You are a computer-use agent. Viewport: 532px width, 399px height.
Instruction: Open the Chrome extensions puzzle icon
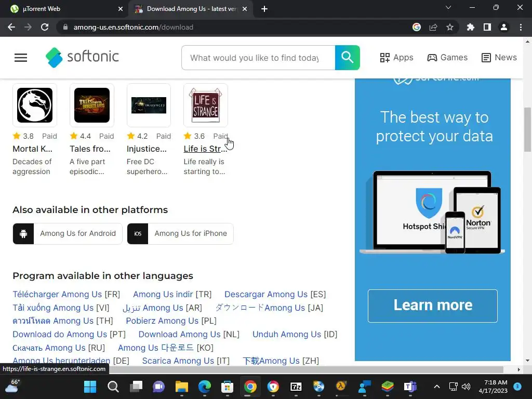pyautogui.click(x=470, y=27)
